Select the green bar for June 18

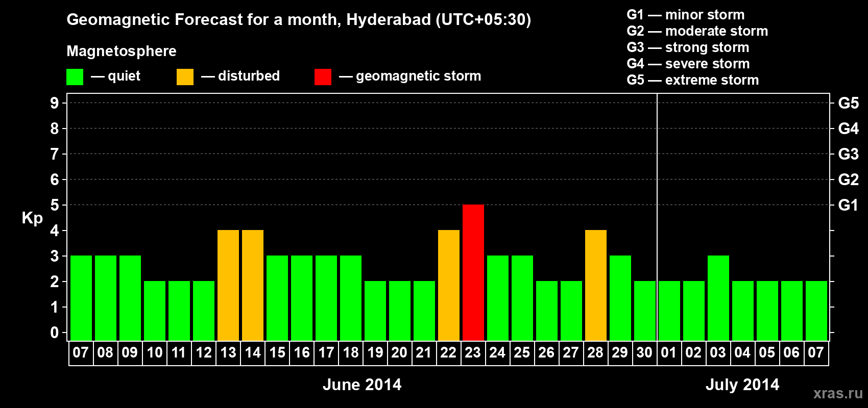[x=351, y=298]
